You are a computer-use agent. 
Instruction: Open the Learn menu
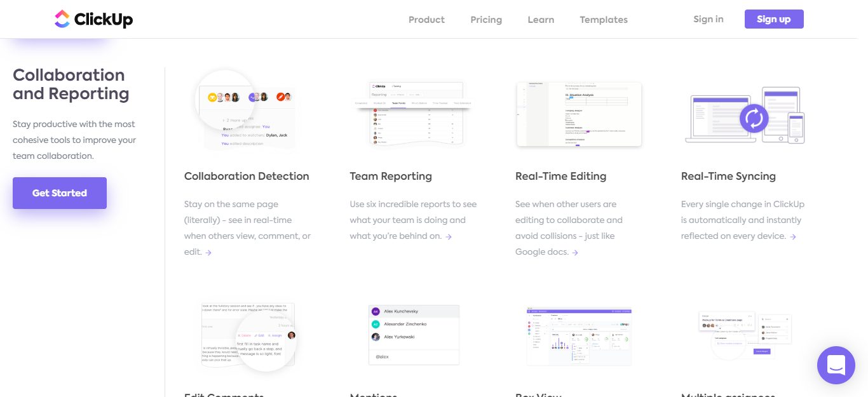pyautogui.click(x=541, y=20)
